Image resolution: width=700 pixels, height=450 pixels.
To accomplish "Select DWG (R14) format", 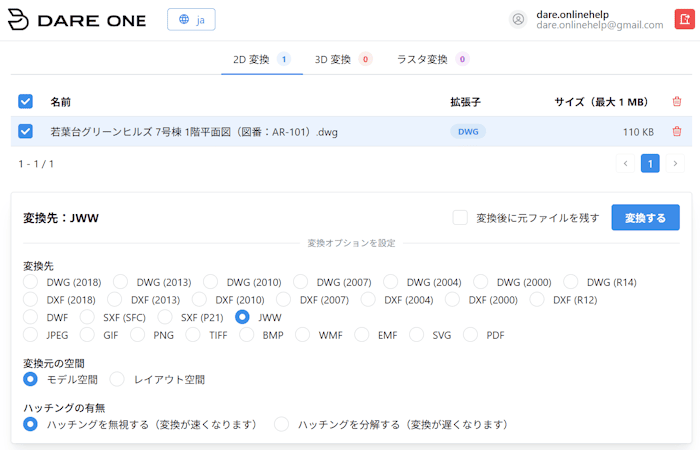I will point(571,282).
